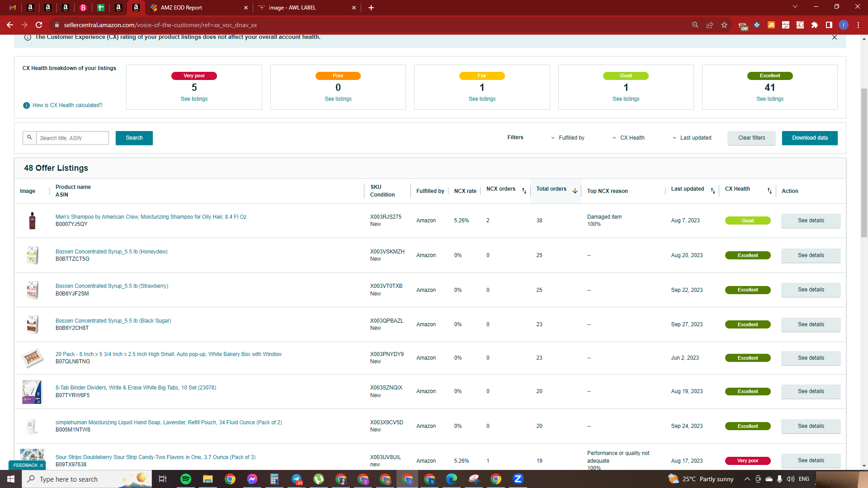Open the browser extensions puzzle icon
This screenshot has width=868, height=488.
[815, 25]
